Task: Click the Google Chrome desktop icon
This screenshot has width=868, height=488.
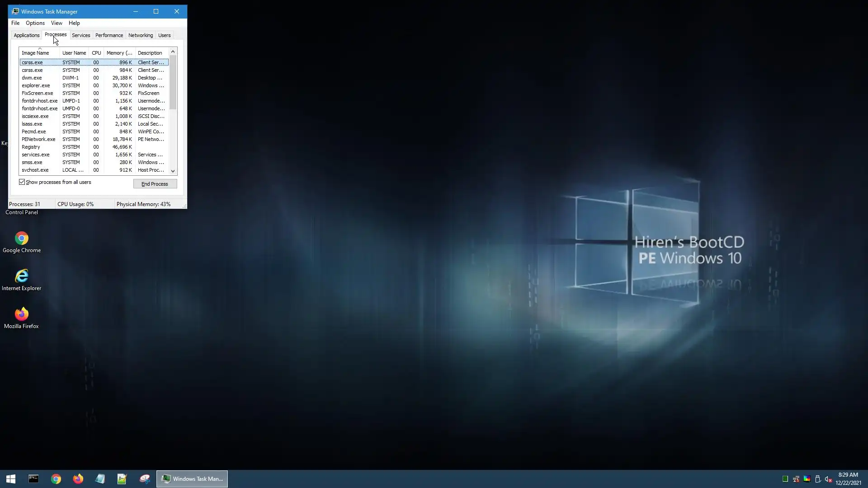Action: pyautogui.click(x=21, y=238)
